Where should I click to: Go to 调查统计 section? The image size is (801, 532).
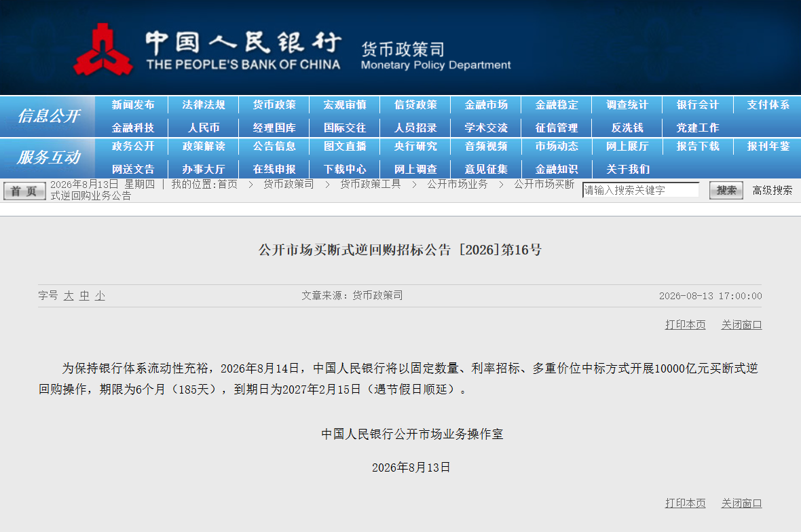627,104
